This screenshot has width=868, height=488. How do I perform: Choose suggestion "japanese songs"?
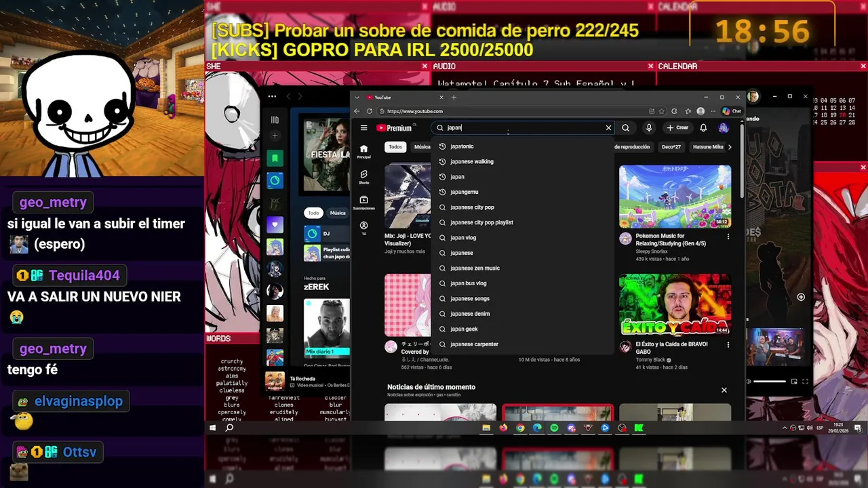[x=521, y=298]
